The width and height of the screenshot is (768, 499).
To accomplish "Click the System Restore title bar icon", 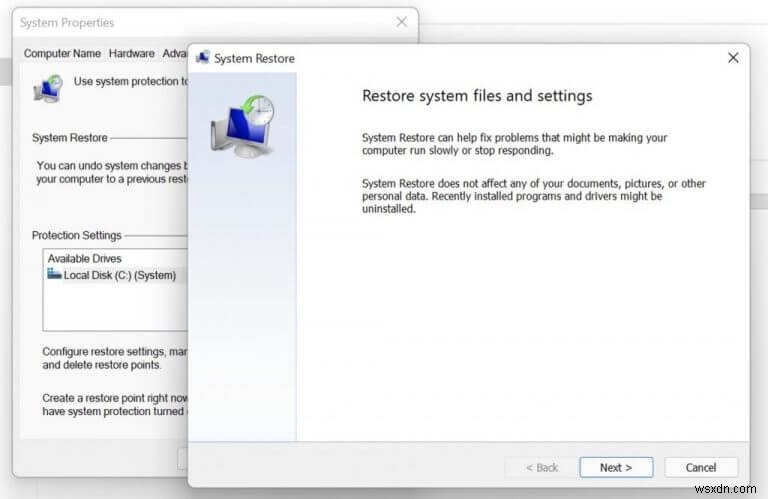I will pyautogui.click(x=203, y=57).
